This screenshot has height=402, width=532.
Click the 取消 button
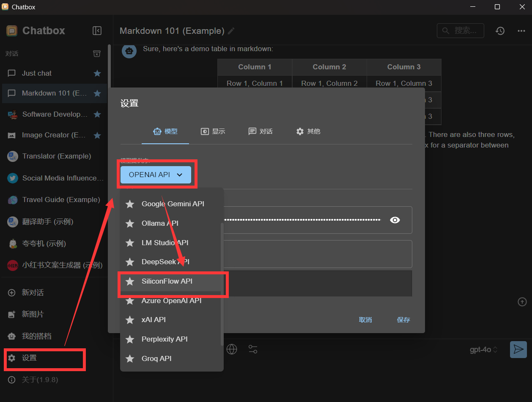click(365, 320)
